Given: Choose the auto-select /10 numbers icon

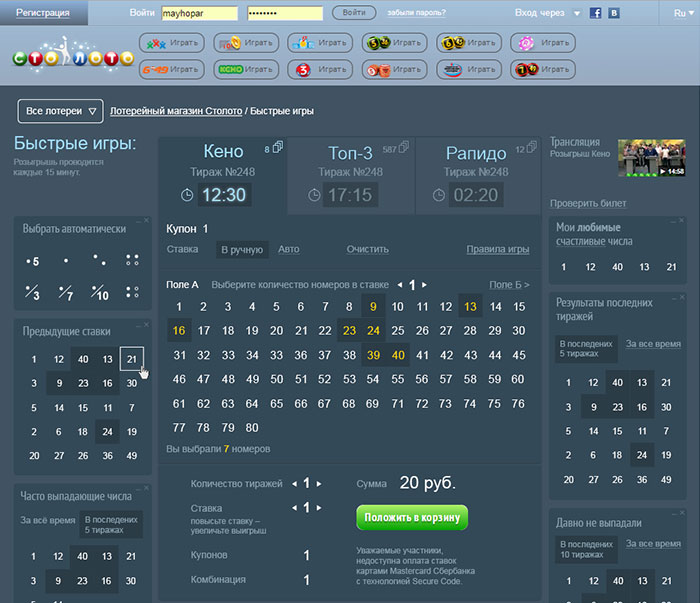Looking at the screenshot, I should pos(100,293).
